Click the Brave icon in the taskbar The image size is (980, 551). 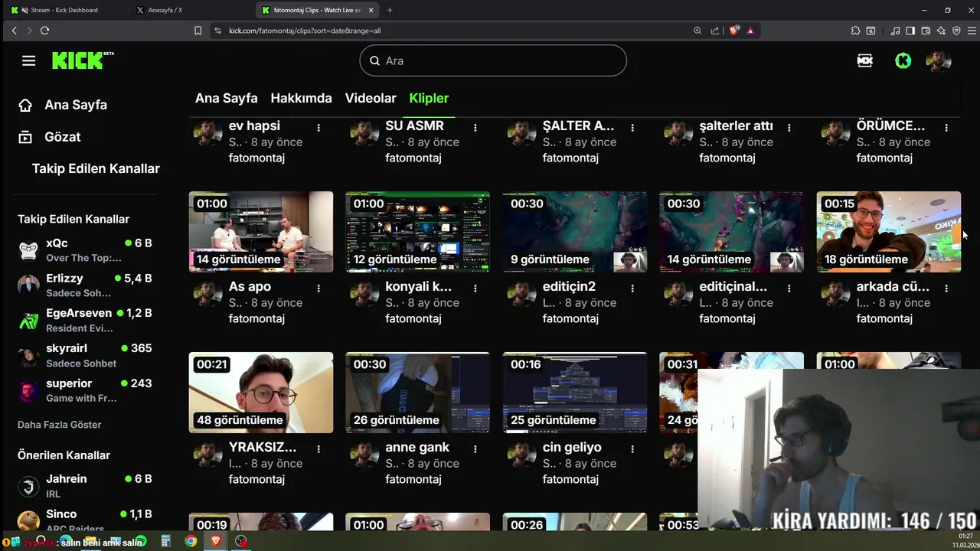(215, 541)
